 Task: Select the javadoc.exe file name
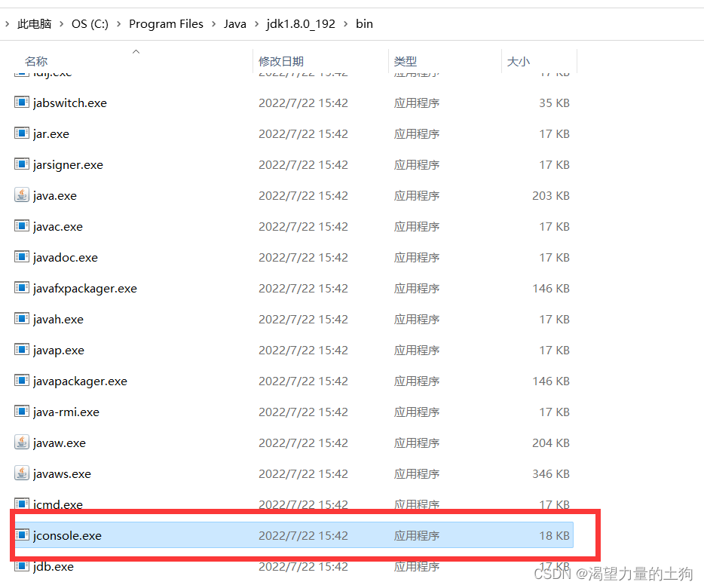coord(66,257)
